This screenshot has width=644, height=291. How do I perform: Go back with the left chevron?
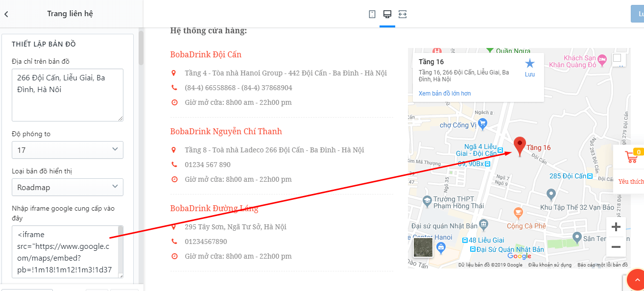[x=6, y=14]
